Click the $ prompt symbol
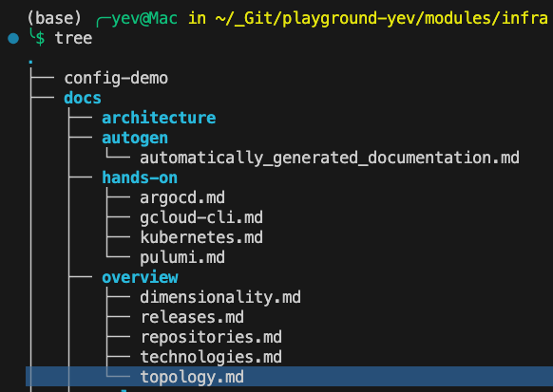This screenshot has width=553, height=392. point(40,38)
